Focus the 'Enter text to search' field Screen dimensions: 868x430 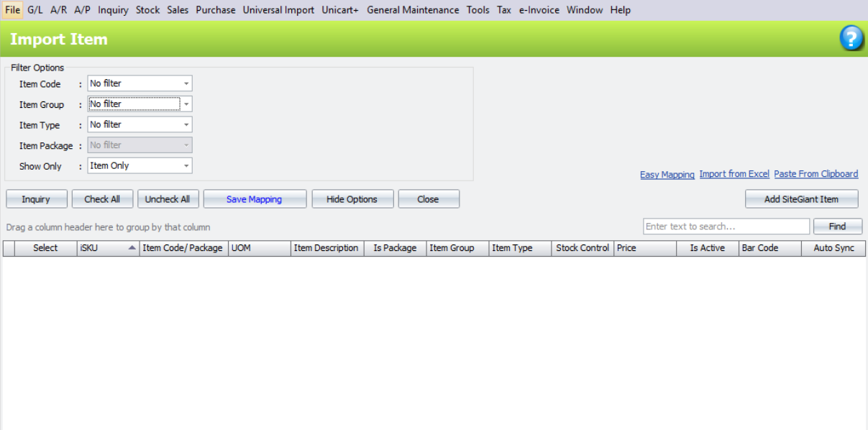726,227
